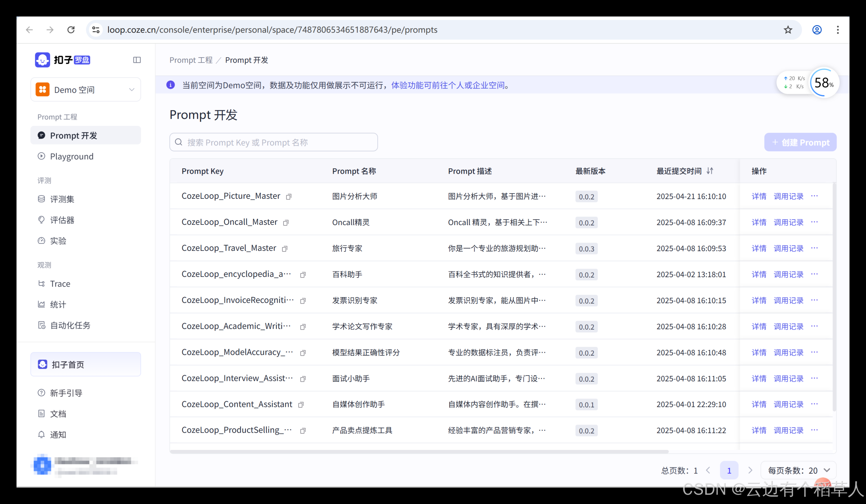Click the Prompt Key search input field

pos(273,142)
